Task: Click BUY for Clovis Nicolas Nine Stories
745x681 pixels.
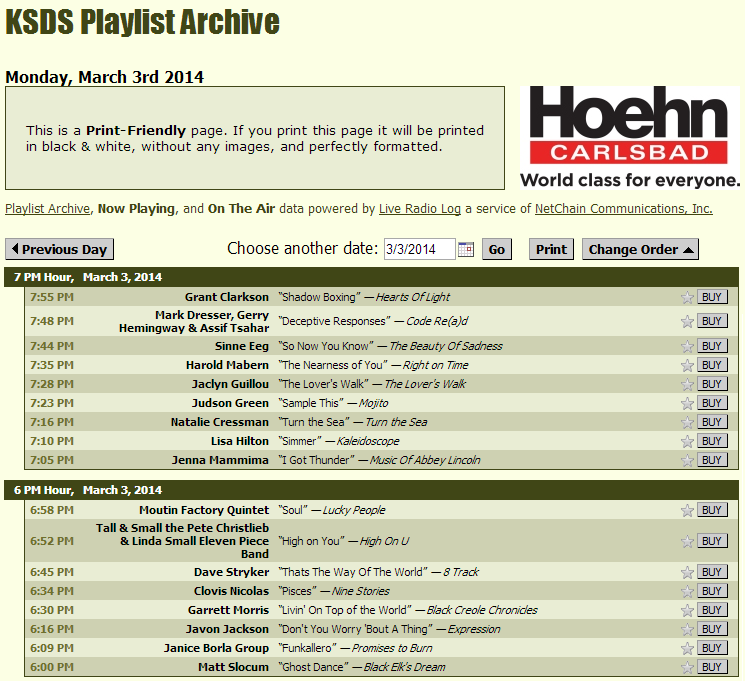Action: point(712,591)
